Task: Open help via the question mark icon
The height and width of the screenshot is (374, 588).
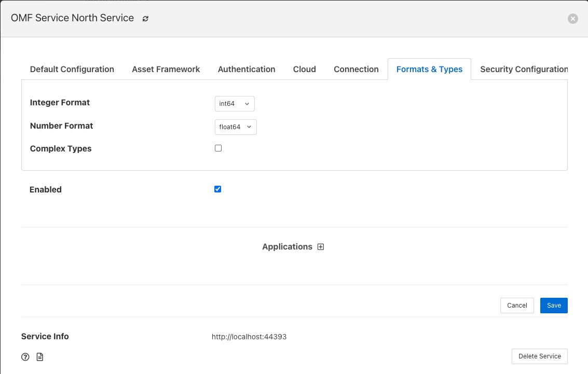Action: point(25,357)
